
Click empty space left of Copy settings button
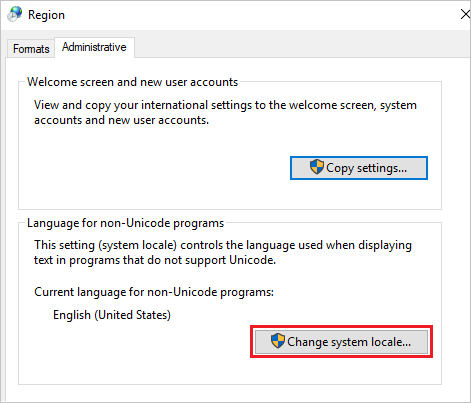point(153,168)
